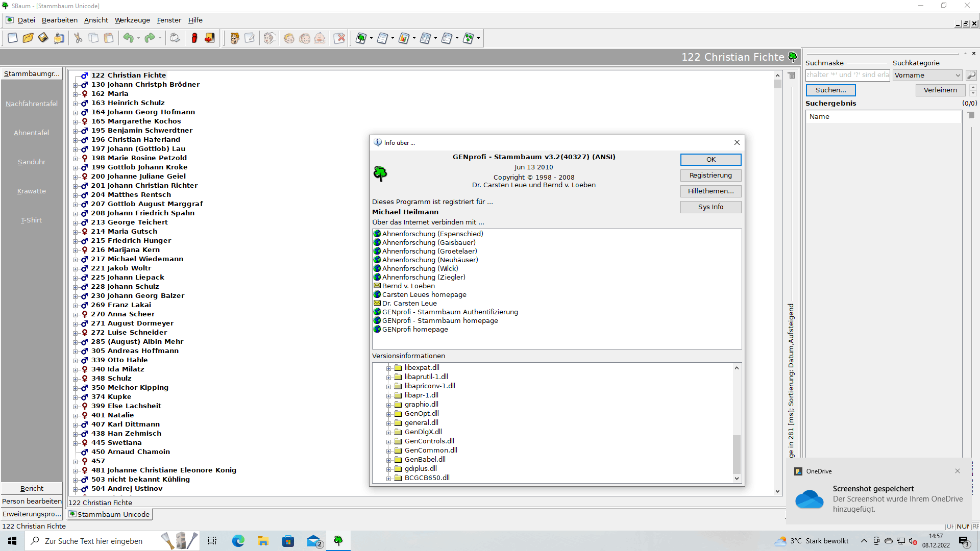Open the Suchkategorie Vorname combo box
Screen dimensions: 980x551
927,75
